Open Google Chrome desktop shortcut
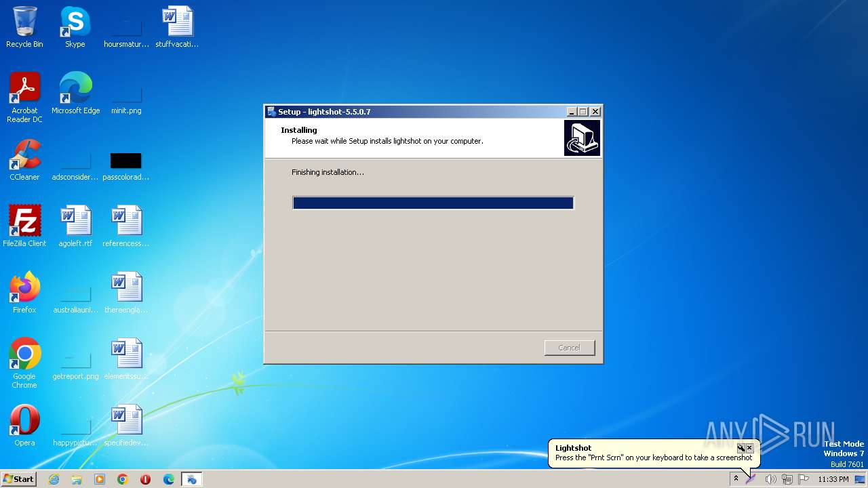868x488 pixels. click(x=24, y=363)
